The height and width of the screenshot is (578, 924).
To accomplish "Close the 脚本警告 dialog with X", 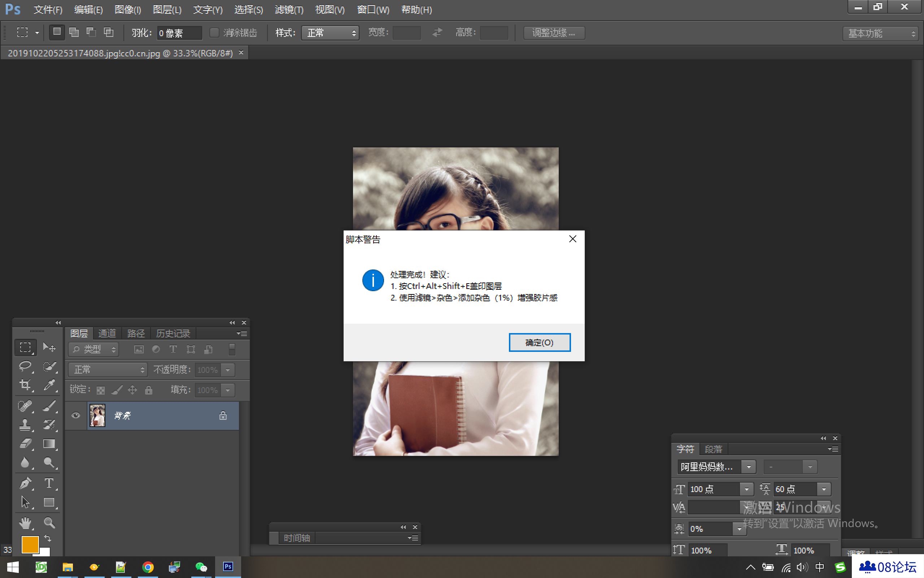I will click(x=573, y=239).
